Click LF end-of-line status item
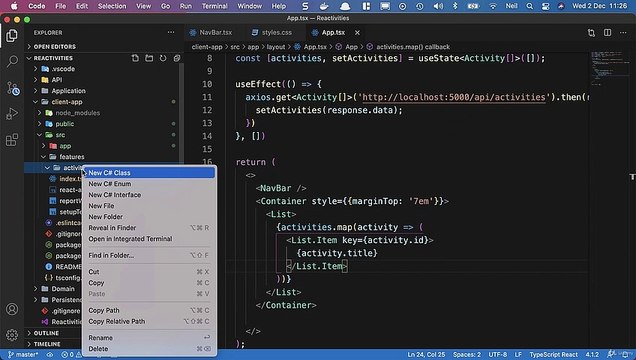636x360 pixels. pos(518,355)
